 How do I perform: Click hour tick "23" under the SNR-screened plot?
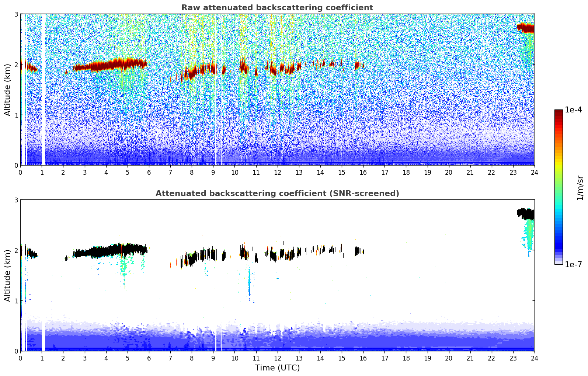pyautogui.click(x=513, y=358)
